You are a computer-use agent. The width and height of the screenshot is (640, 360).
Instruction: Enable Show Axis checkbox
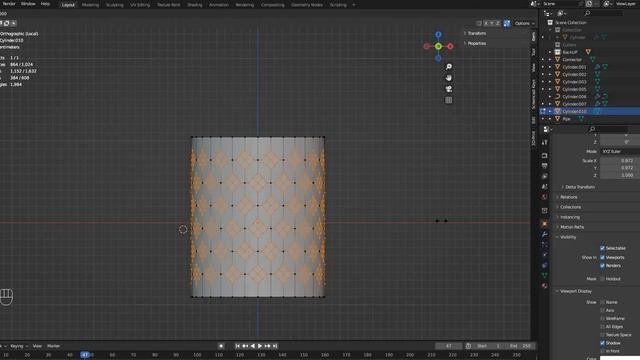602,310
